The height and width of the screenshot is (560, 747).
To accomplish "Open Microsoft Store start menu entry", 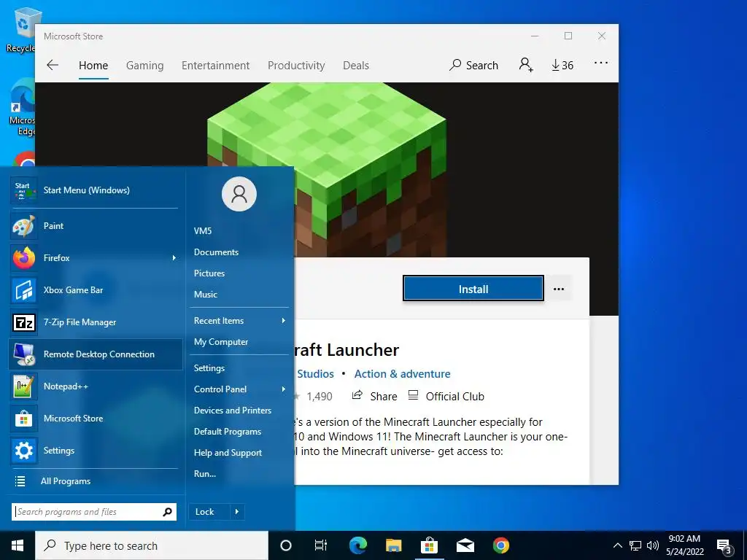I will [96, 419].
